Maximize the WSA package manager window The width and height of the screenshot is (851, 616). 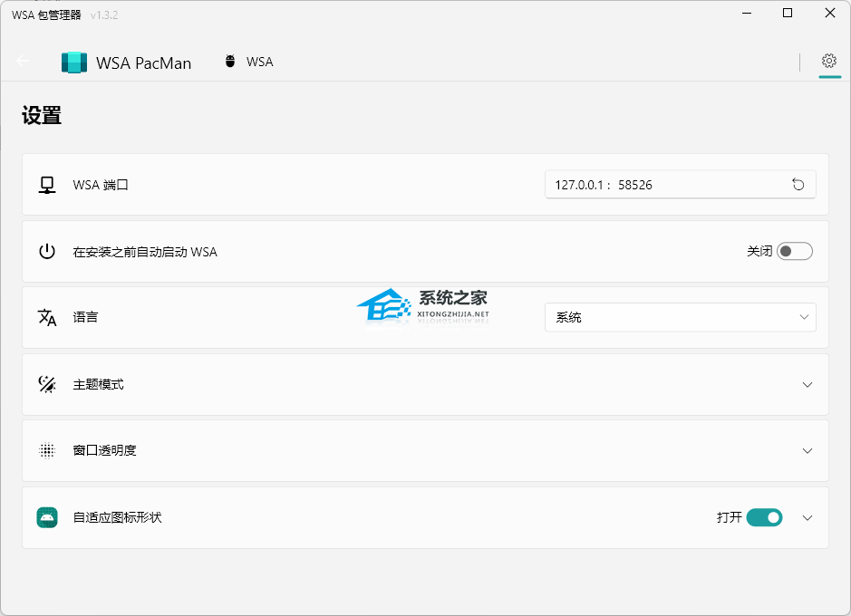788,14
